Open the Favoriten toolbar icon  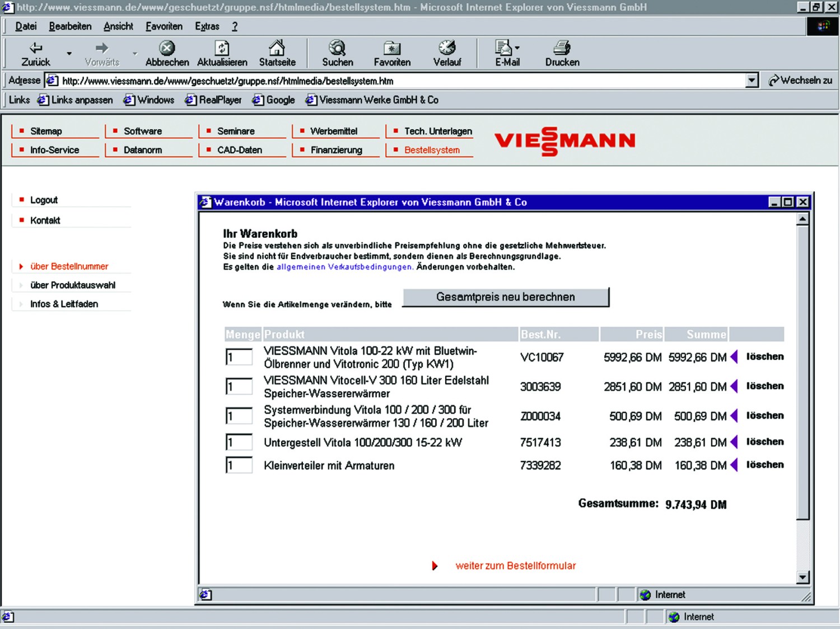tap(392, 49)
